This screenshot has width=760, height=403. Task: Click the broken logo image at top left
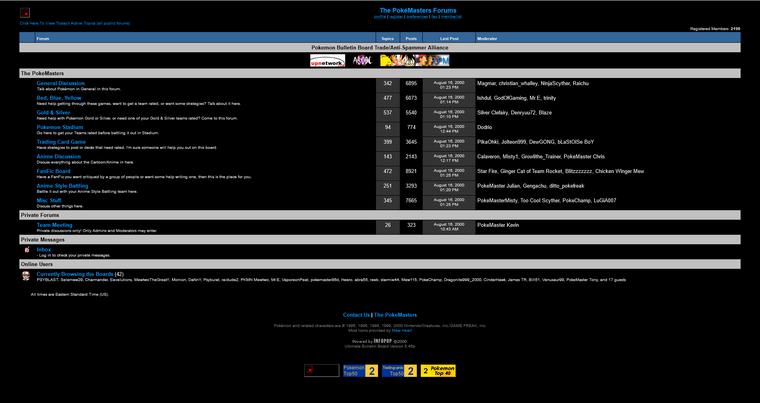25,13
